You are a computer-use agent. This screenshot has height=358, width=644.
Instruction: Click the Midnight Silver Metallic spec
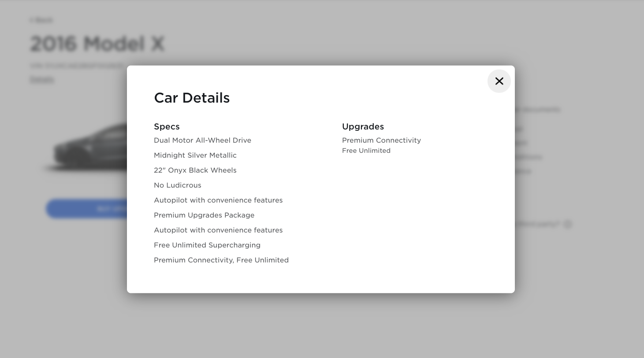pyautogui.click(x=195, y=155)
